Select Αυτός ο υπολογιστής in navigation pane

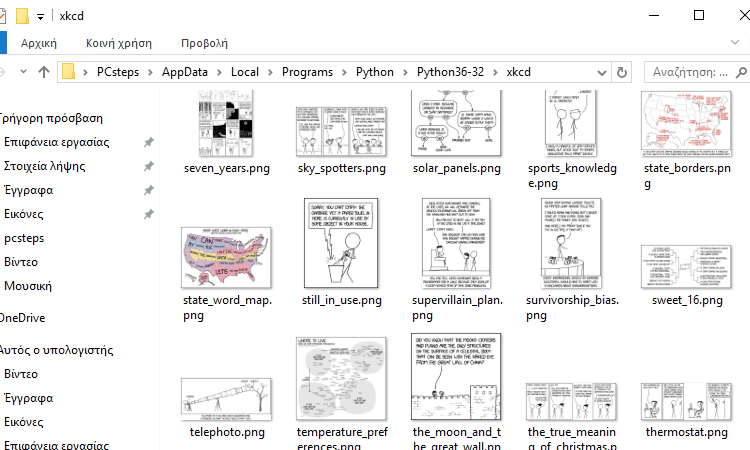pos(56,350)
